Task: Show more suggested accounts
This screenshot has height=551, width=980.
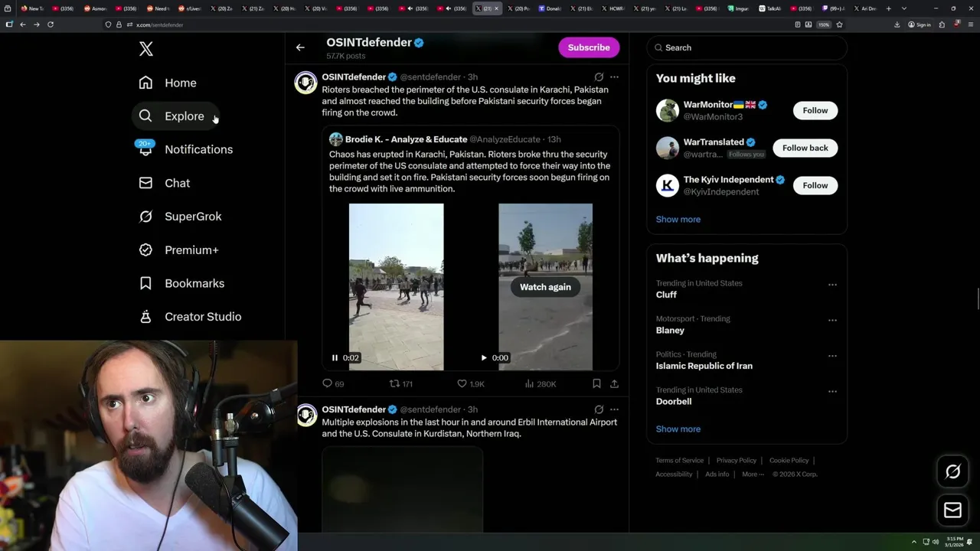Action: pyautogui.click(x=678, y=220)
